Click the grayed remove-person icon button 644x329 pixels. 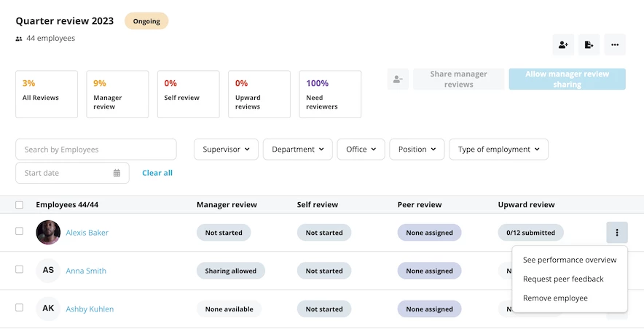coord(398,79)
